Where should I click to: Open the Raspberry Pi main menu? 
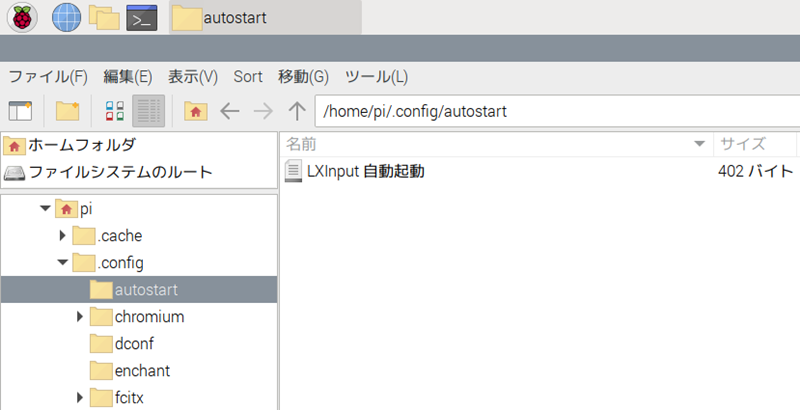22,17
